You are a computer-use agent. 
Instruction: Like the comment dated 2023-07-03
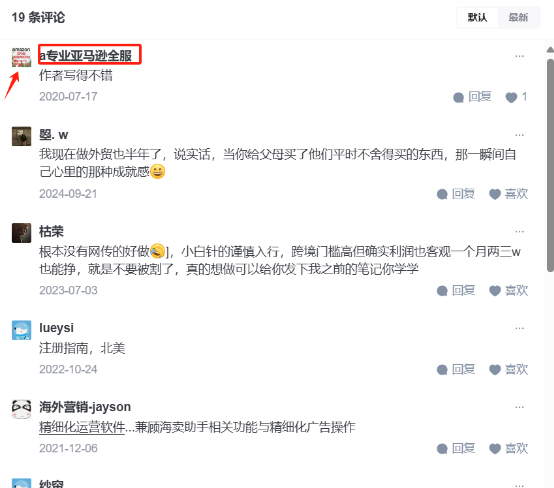tap(508, 290)
